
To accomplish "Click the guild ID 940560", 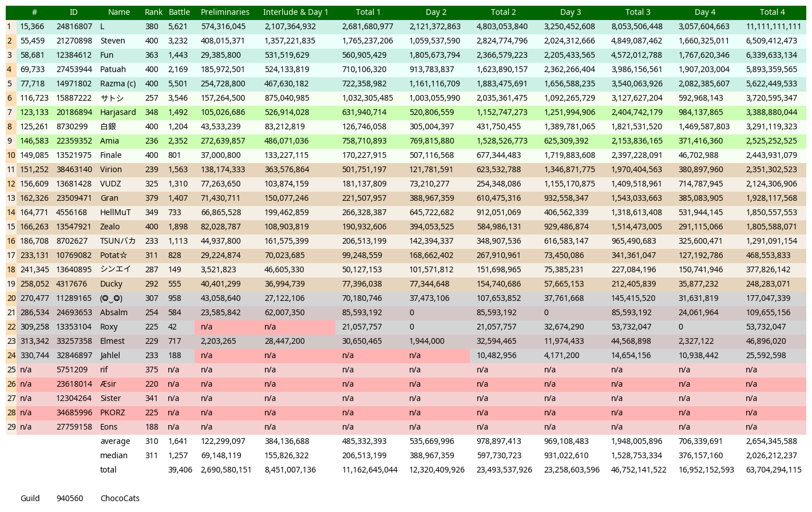I will [x=70, y=498].
